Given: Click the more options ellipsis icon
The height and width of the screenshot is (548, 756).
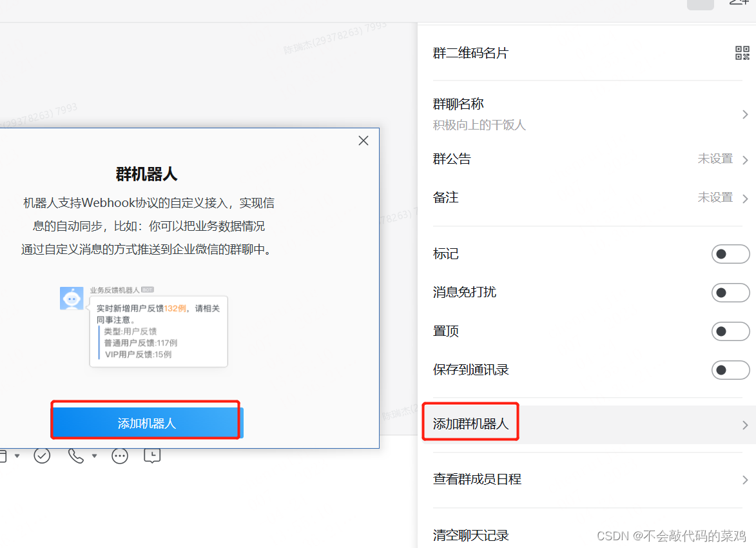Looking at the screenshot, I should tap(120, 456).
